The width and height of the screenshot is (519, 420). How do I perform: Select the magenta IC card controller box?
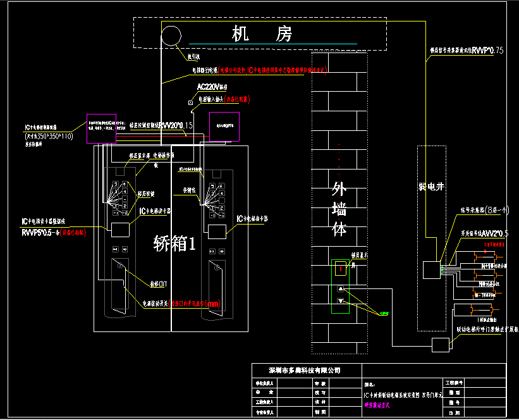click(x=101, y=128)
